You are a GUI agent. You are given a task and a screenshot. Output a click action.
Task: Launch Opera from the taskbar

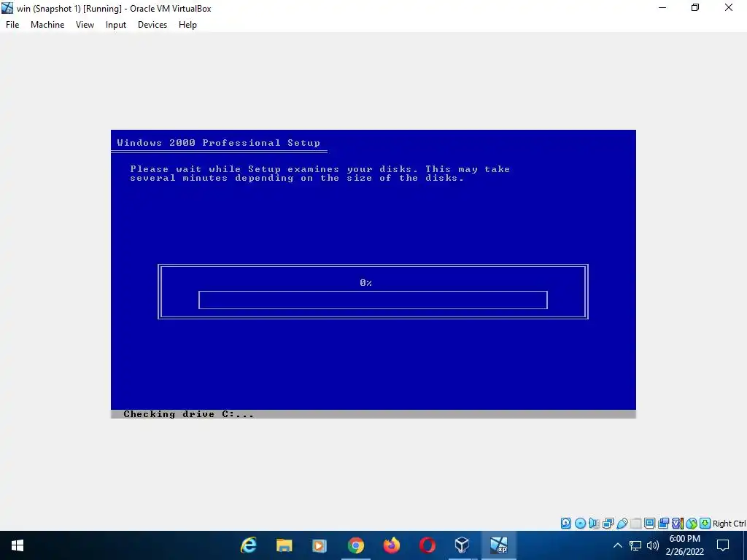[x=427, y=545]
